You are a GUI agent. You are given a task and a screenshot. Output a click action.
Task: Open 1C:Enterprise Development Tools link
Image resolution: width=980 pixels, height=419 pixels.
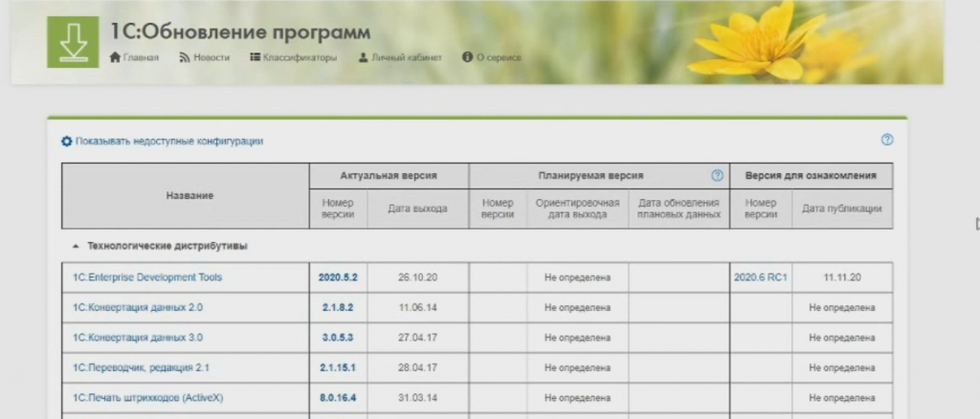click(x=141, y=277)
